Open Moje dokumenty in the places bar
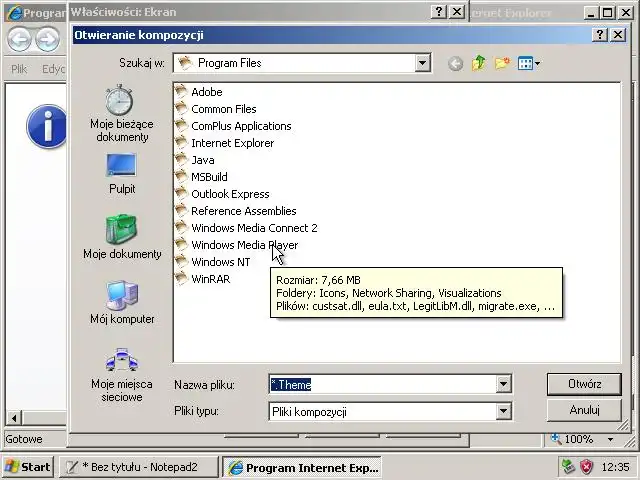The width and height of the screenshot is (640, 480). click(122, 237)
